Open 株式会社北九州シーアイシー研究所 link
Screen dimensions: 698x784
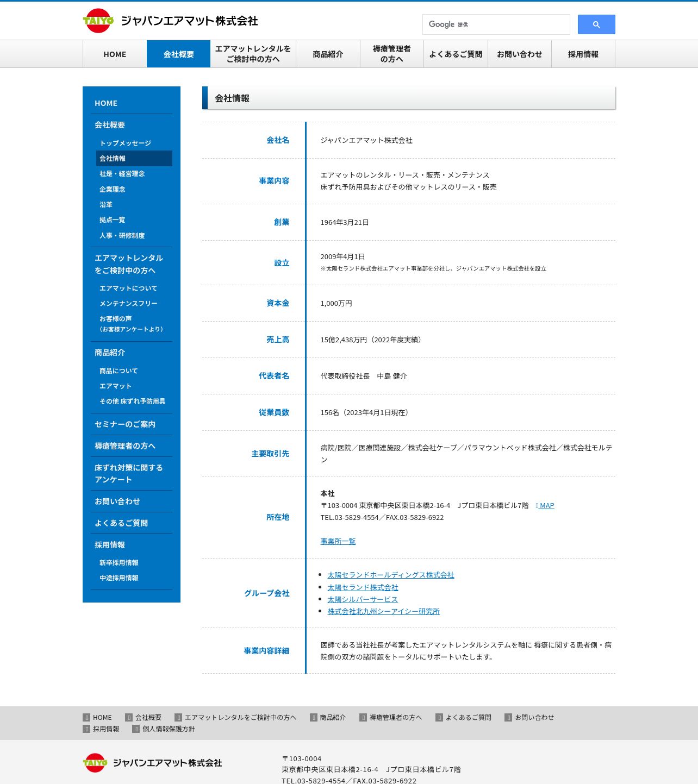pos(384,611)
